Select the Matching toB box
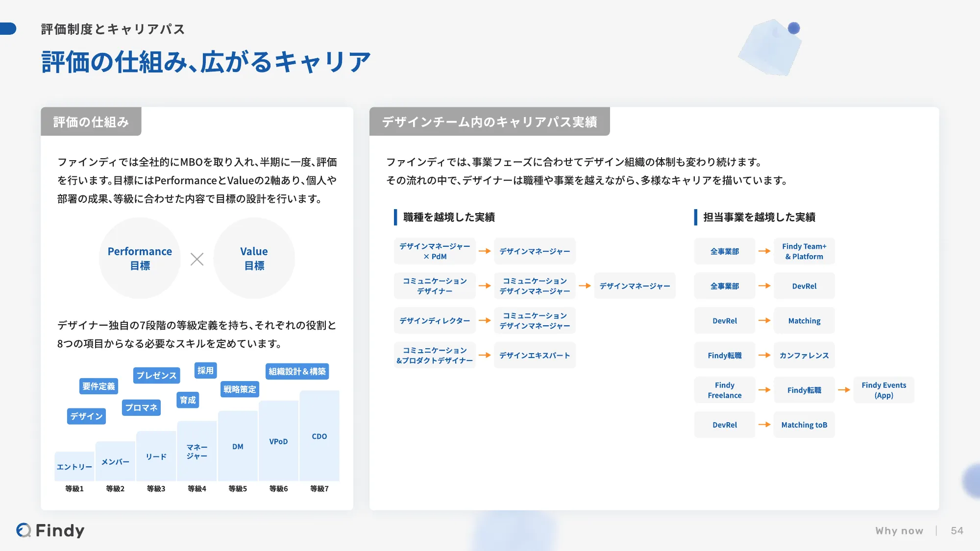Image resolution: width=980 pixels, height=551 pixels. (804, 425)
